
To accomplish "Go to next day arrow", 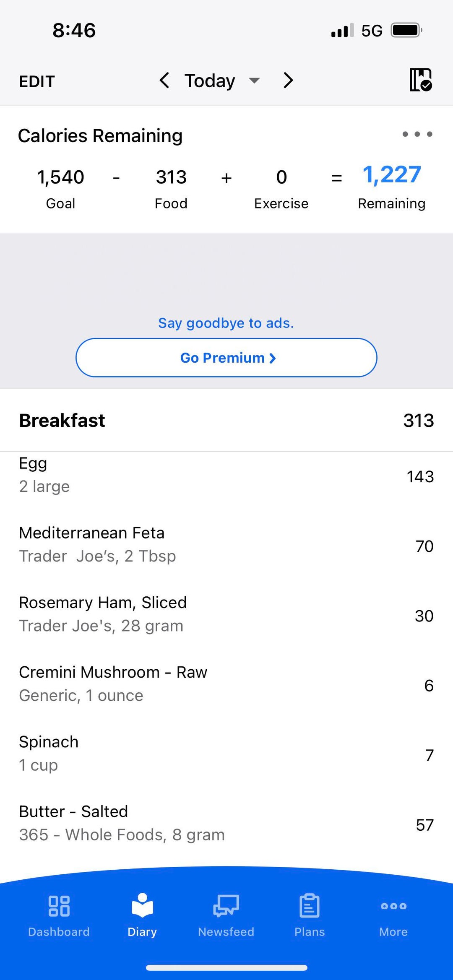I will point(288,80).
